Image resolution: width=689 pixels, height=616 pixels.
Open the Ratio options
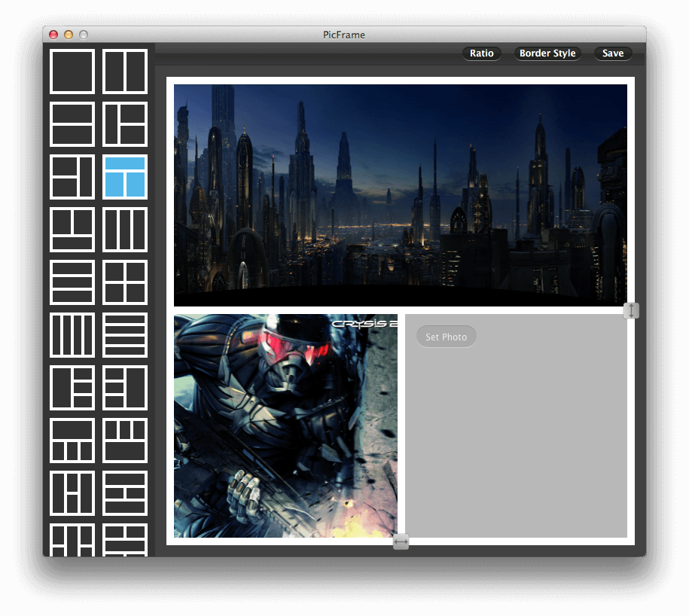(482, 53)
